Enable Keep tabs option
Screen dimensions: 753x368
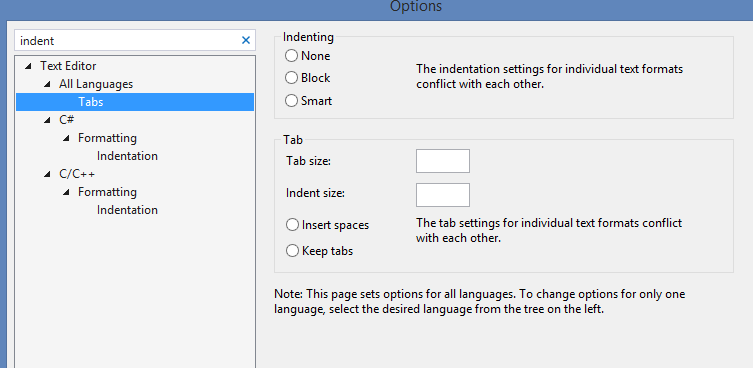point(292,251)
